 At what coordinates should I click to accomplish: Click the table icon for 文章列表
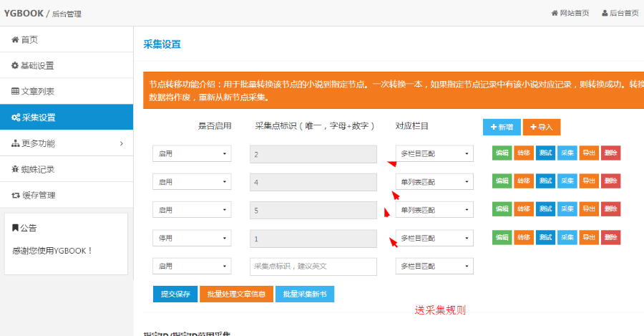(x=15, y=92)
